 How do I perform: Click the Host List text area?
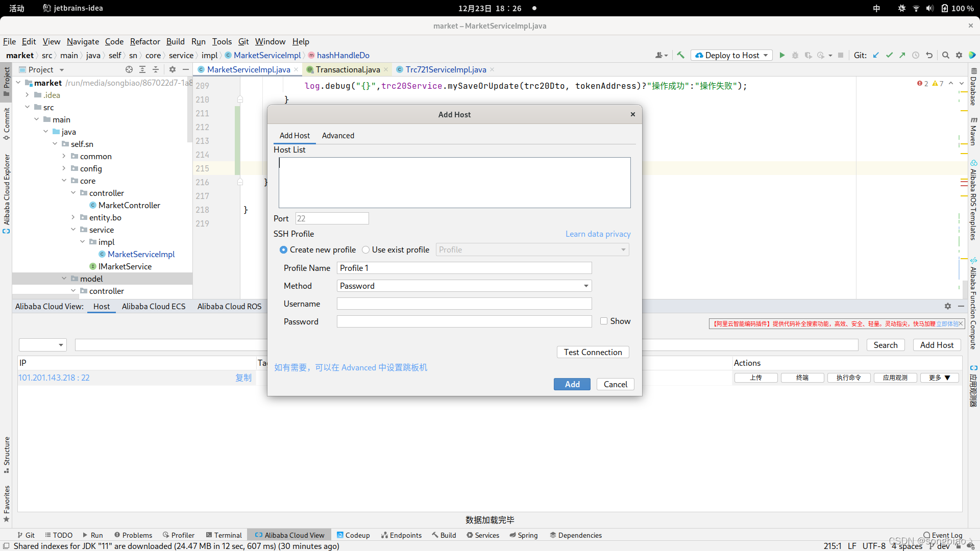[454, 182]
